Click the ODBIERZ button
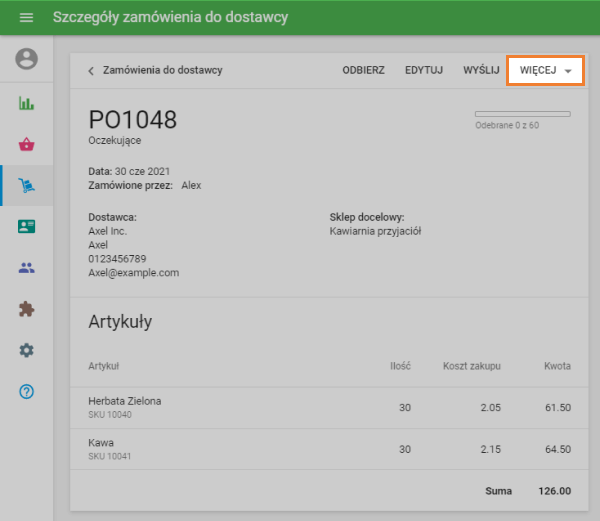Viewport: 600px width, 521px height. point(363,71)
